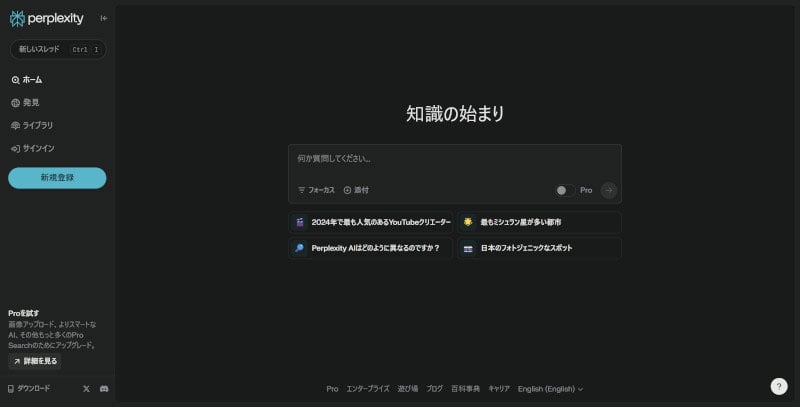The height and width of the screenshot is (408, 800).
Task: Open キャリア footer link
Action: tap(499, 389)
